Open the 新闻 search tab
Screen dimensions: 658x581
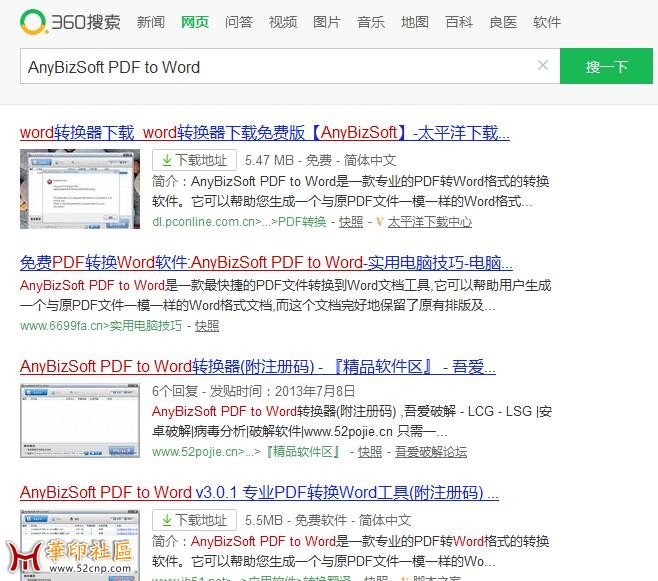coord(151,22)
